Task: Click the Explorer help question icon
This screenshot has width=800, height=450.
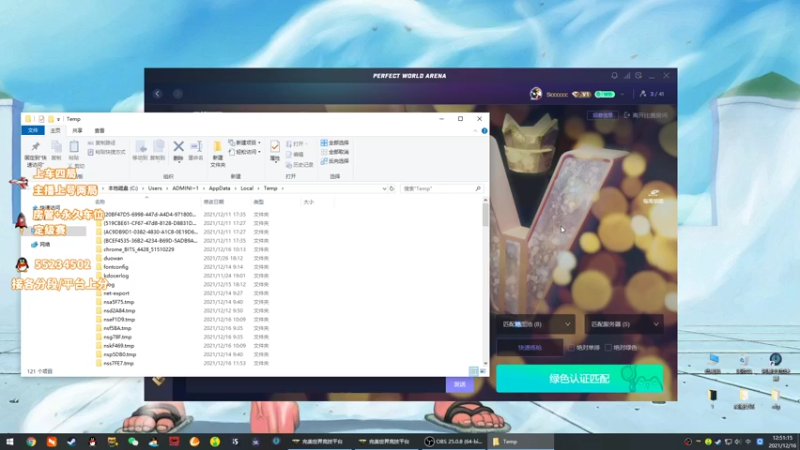Action: (484, 131)
